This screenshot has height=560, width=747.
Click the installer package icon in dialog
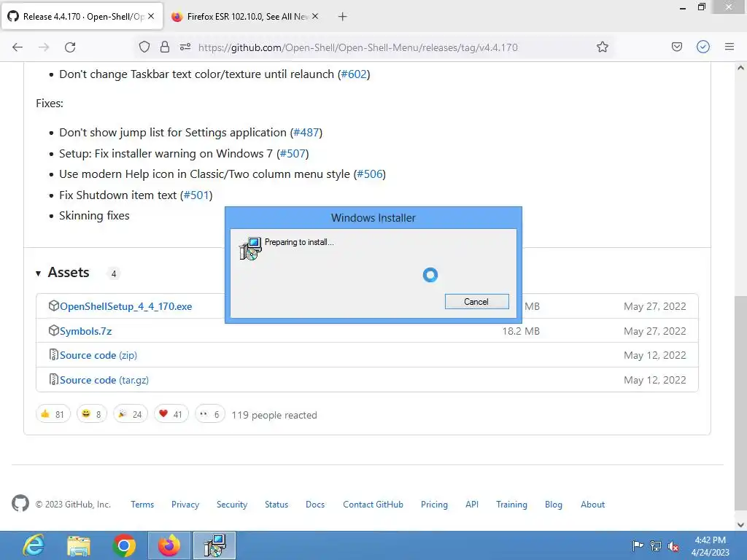coord(251,248)
